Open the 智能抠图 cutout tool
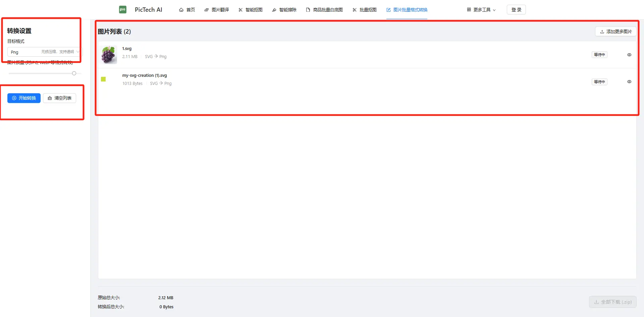644x317 pixels. [240, 10]
